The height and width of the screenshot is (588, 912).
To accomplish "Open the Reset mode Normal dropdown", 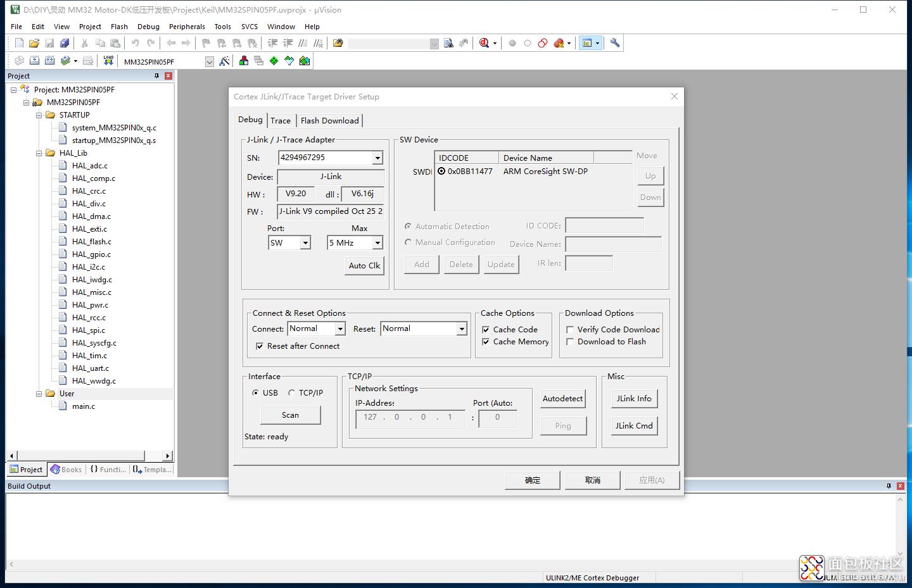I will (462, 329).
